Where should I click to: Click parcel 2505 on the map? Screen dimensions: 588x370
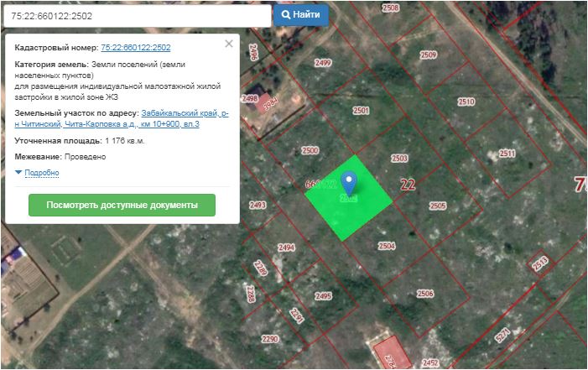point(437,206)
